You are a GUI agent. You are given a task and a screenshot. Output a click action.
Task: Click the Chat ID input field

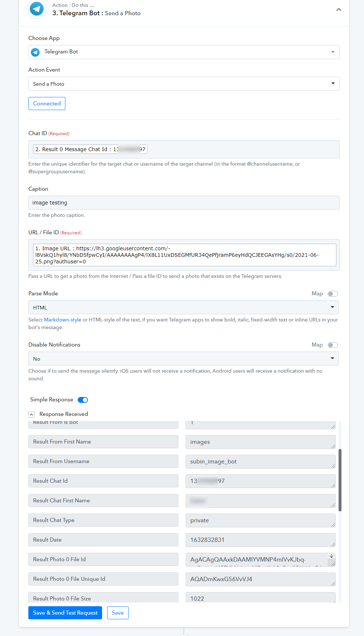[184, 149]
